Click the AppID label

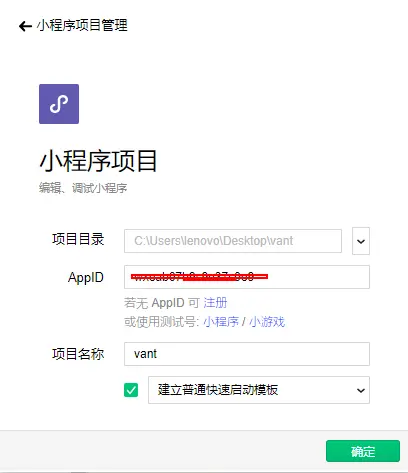tap(86, 278)
